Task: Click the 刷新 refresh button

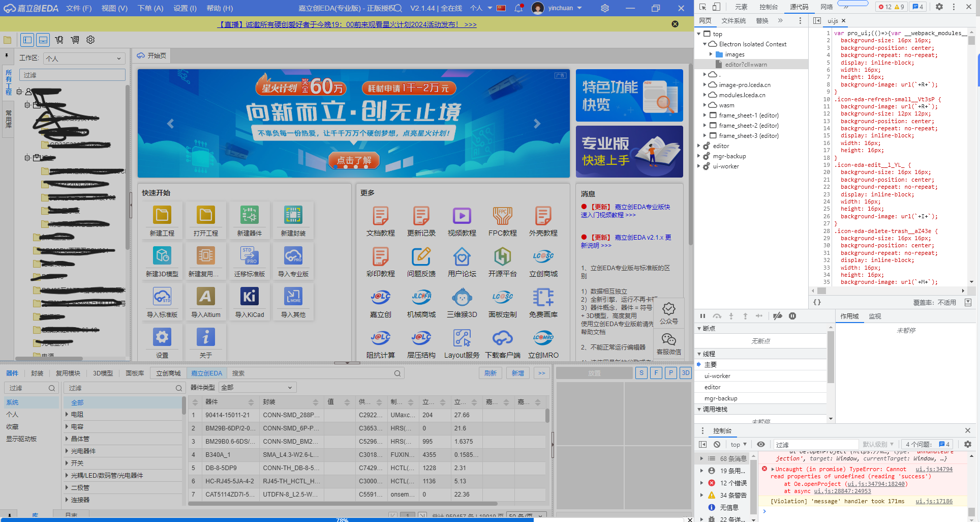Action: [x=490, y=373]
